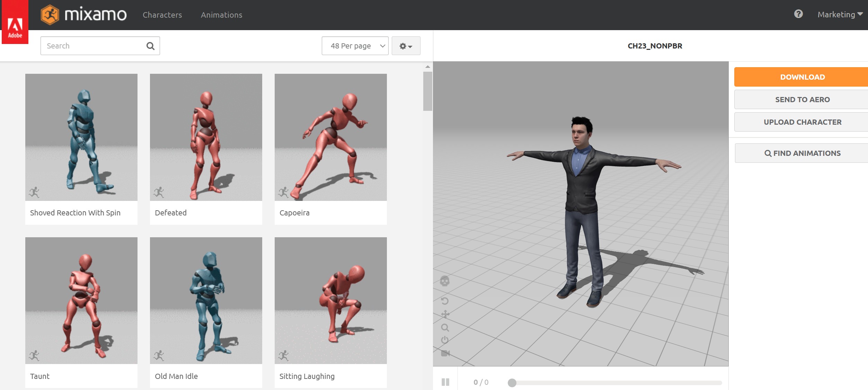The height and width of the screenshot is (390, 868).
Task: Open the Mixamo home logo
Action: point(83,15)
